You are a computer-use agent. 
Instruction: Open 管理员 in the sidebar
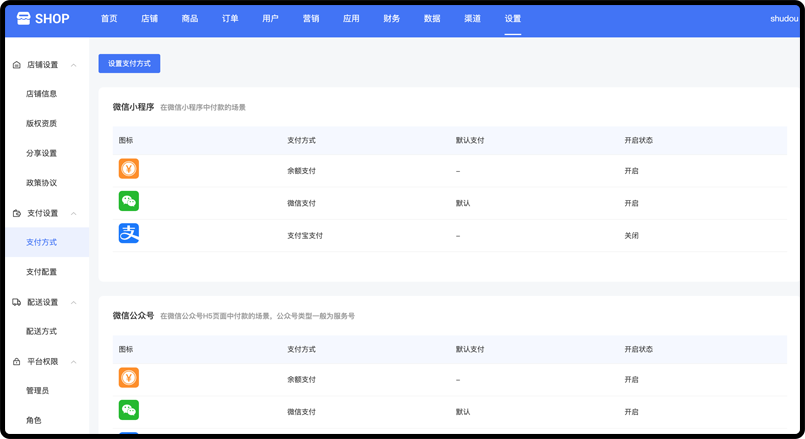[x=37, y=390]
